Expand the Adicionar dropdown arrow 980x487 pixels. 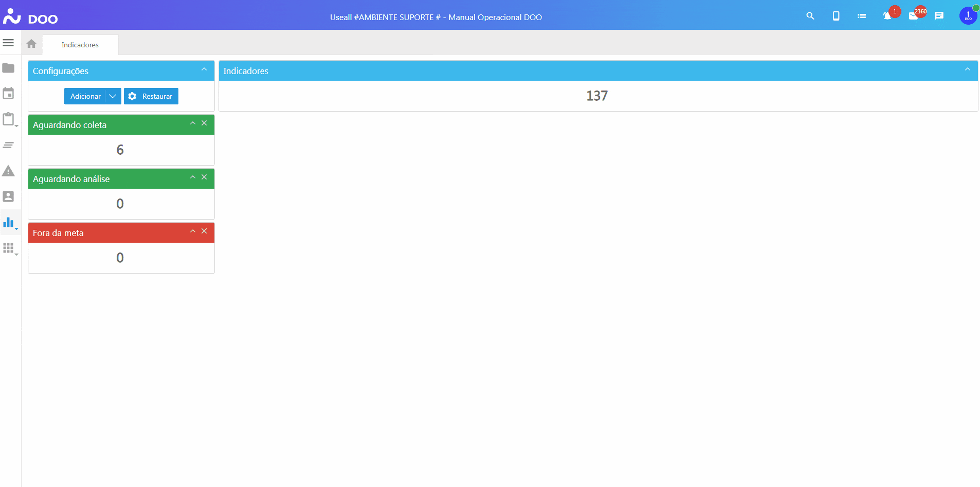[x=113, y=96]
